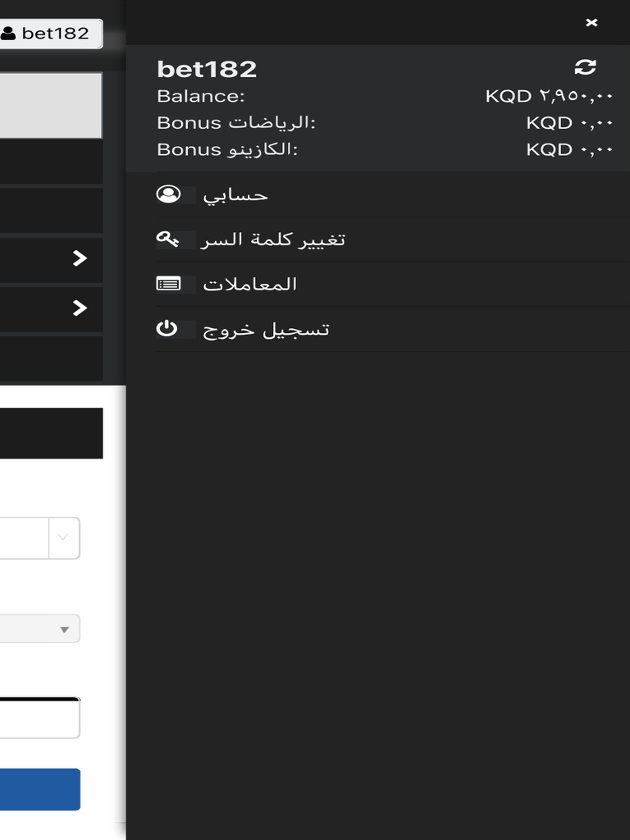This screenshot has height=840, width=630.
Task: Click the power icon to log out
Action: (x=167, y=329)
